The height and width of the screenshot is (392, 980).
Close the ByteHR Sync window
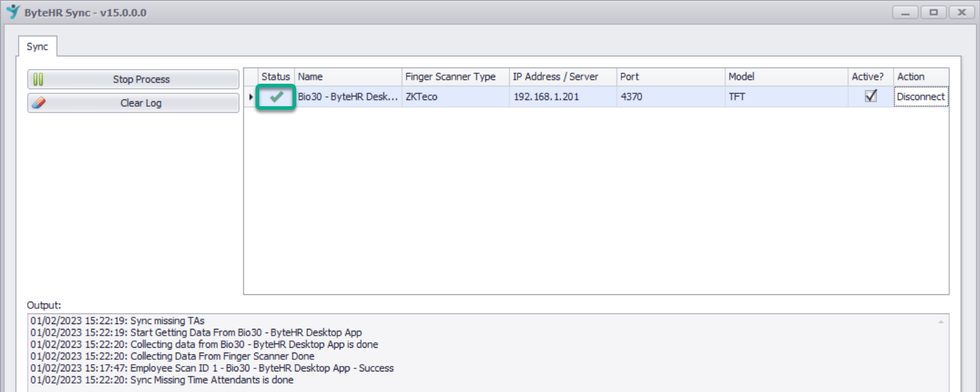pyautogui.click(x=962, y=12)
